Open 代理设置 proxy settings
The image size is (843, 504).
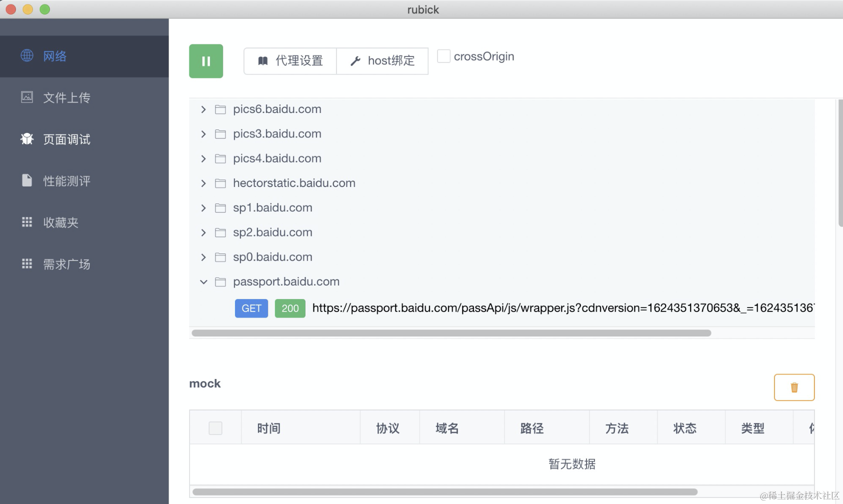pyautogui.click(x=290, y=61)
